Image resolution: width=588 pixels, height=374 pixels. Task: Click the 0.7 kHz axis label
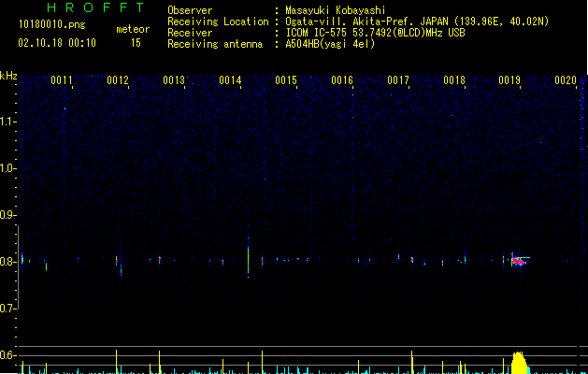tap(8, 309)
